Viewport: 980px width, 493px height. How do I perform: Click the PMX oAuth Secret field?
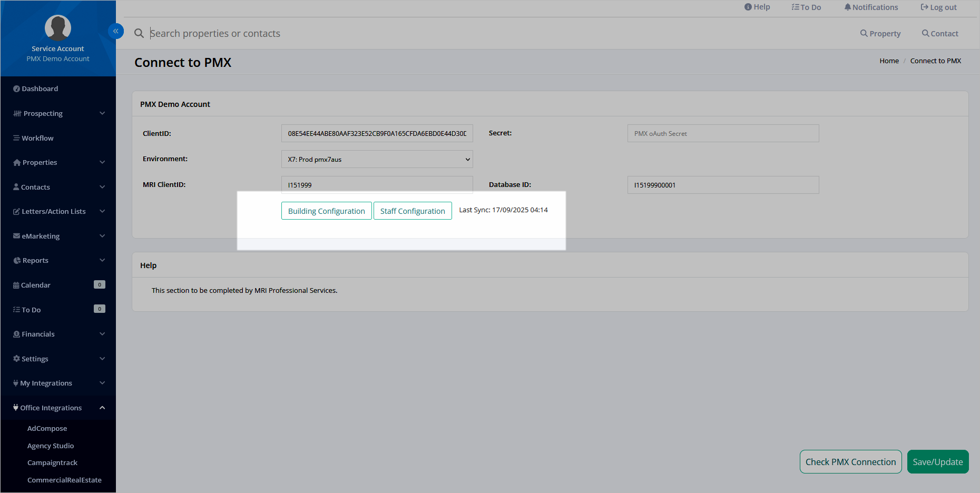pyautogui.click(x=723, y=133)
